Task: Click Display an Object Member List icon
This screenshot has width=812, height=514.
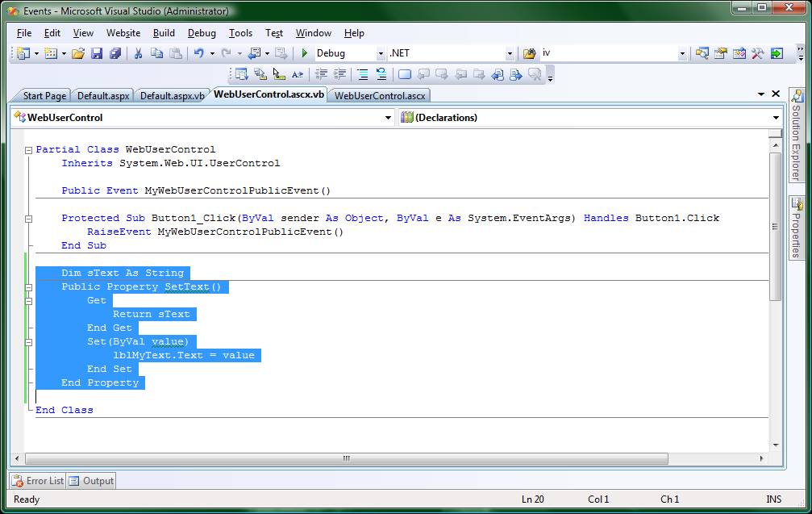Action: point(241,74)
